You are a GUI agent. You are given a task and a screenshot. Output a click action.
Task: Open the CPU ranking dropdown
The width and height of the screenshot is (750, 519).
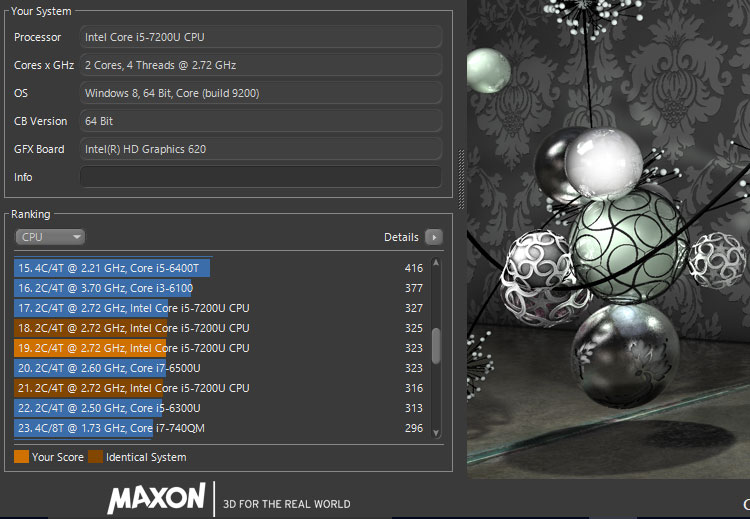tap(50, 237)
